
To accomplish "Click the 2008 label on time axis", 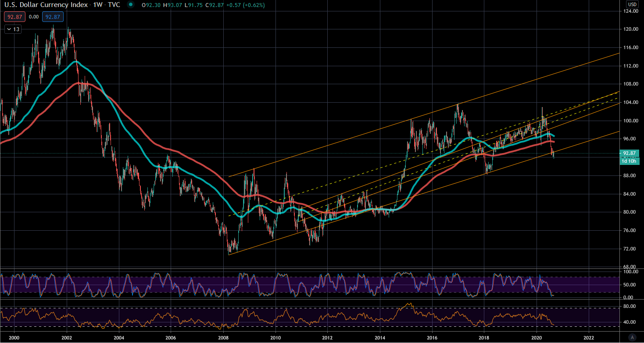I will coord(223,338).
